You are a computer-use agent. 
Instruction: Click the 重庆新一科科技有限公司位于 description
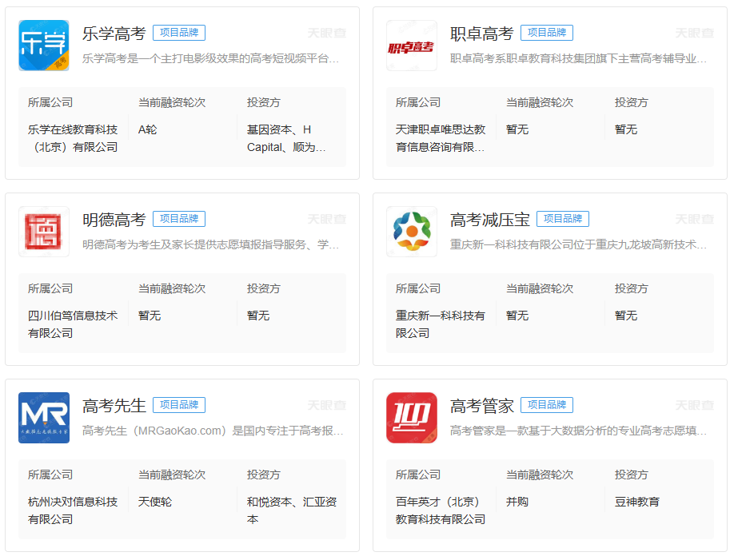pyautogui.click(x=579, y=244)
